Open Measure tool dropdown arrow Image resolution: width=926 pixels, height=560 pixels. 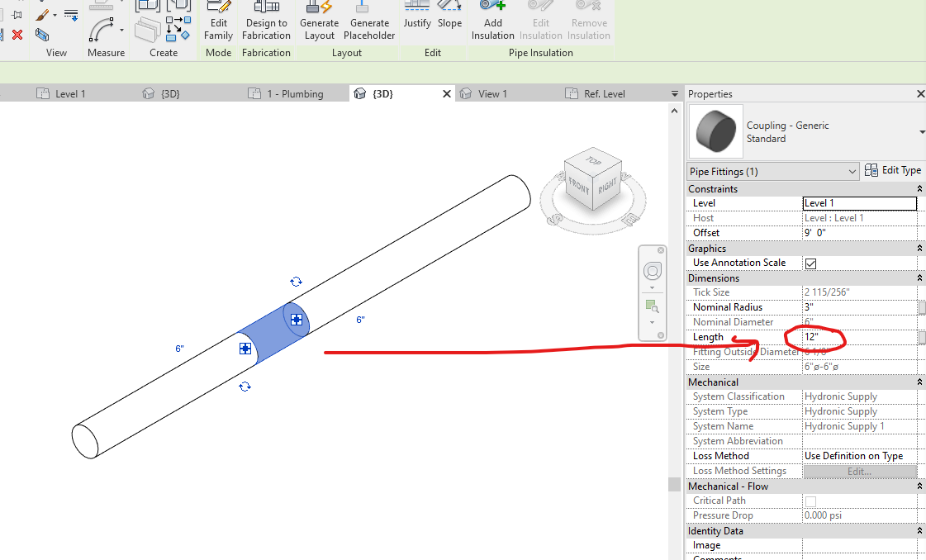click(121, 30)
